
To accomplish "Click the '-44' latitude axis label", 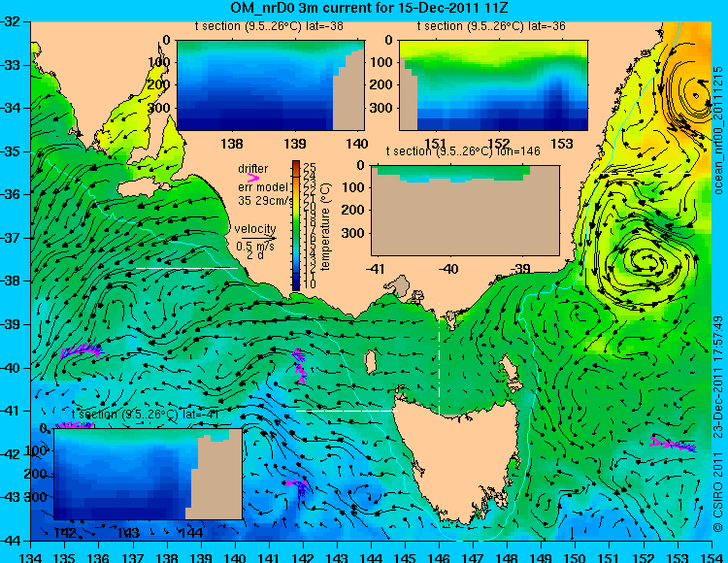I will coord(11,541).
